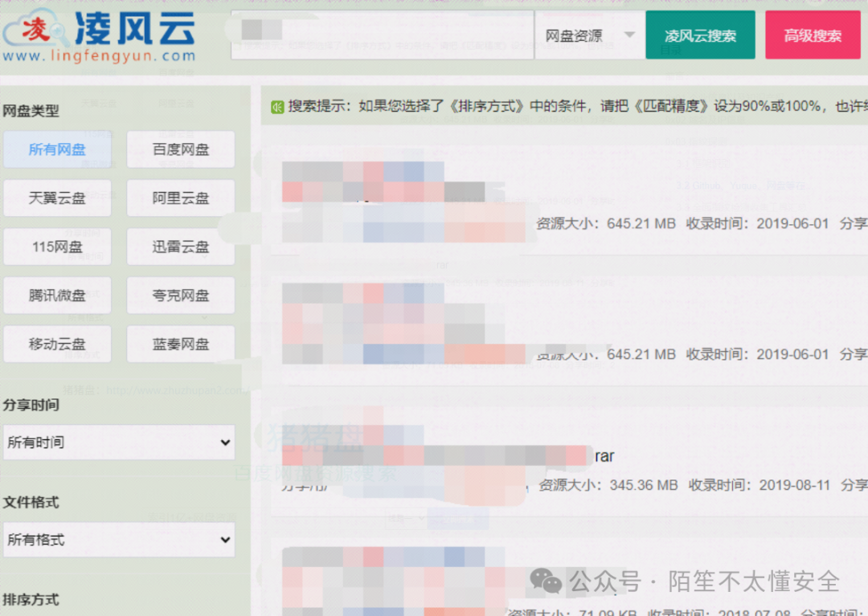
Task: Select the 迅雷云盘 filter
Action: pos(180,247)
